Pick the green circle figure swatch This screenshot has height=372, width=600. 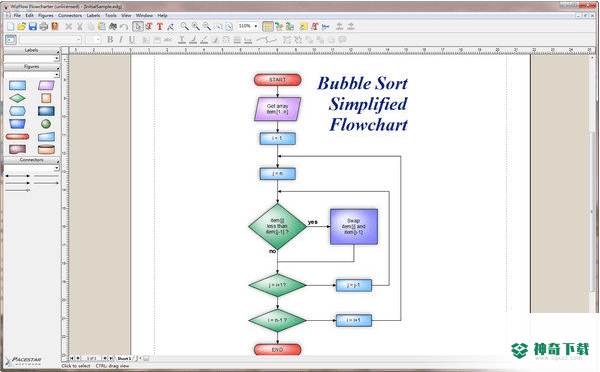click(46, 124)
